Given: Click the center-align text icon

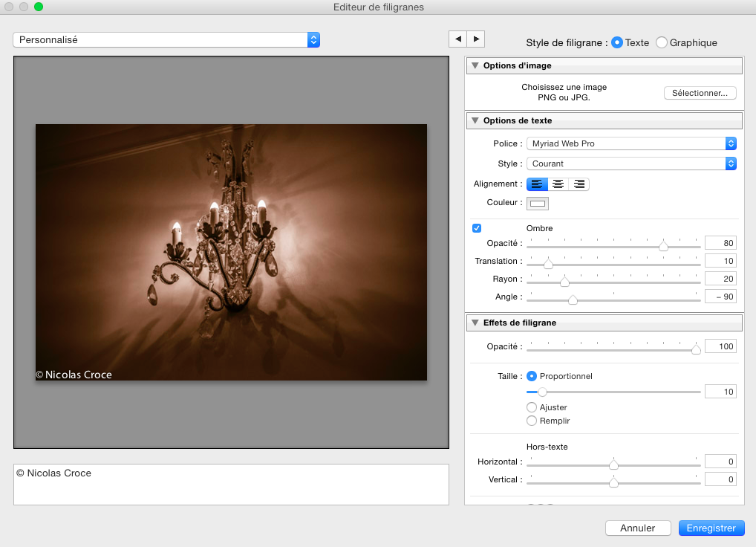Looking at the screenshot, I should (558, 184).
